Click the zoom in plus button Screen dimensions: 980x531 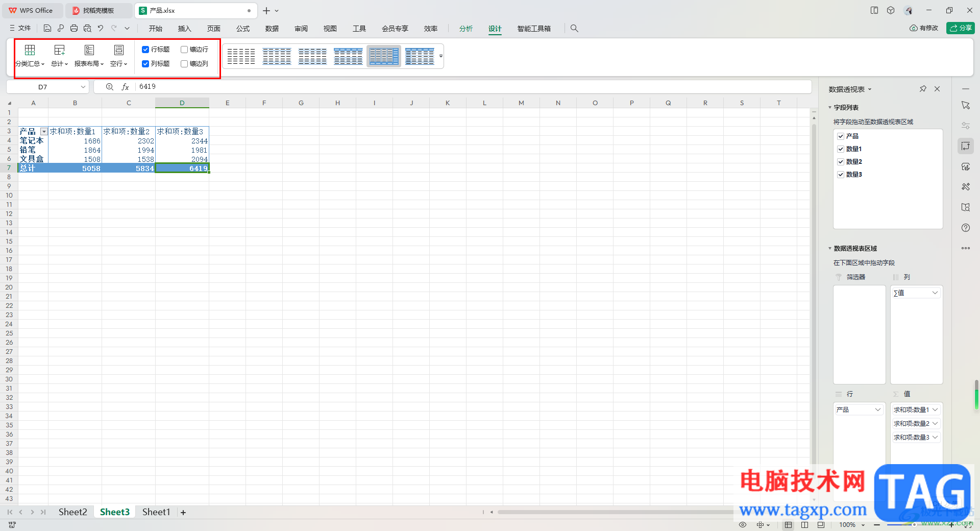tap(951, 525)
